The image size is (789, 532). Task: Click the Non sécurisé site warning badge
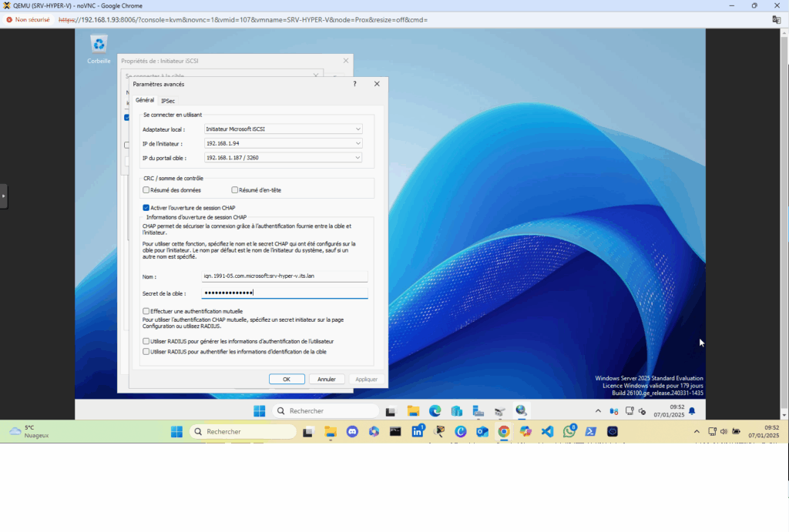29,19
